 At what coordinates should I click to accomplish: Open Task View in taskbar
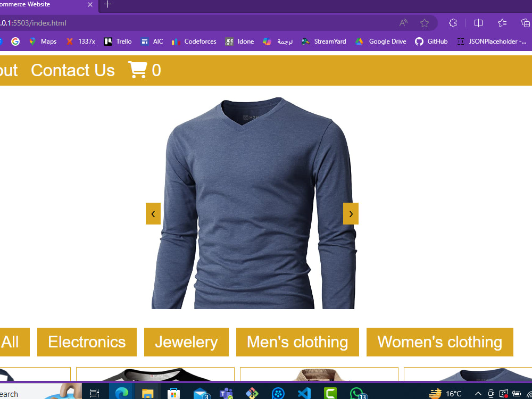[94, 394]
